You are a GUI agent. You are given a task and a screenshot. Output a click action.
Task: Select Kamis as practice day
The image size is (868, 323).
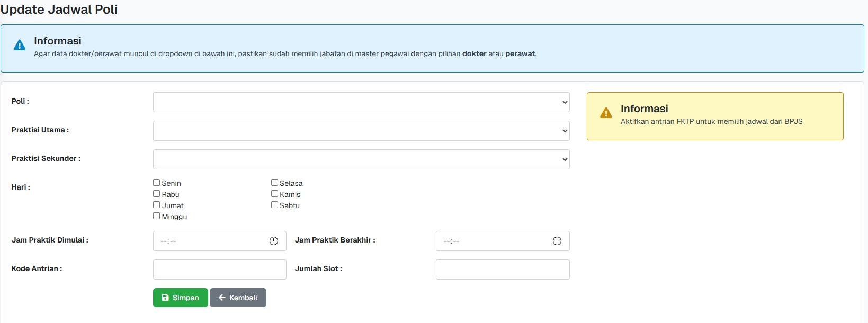coord(274,194)
